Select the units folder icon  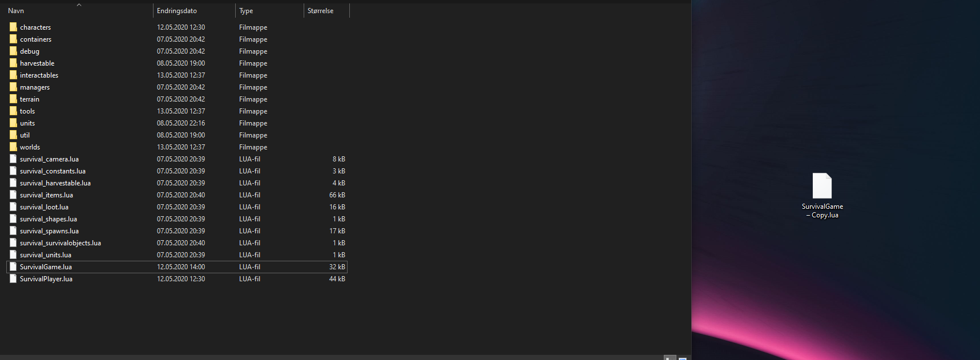13,123
